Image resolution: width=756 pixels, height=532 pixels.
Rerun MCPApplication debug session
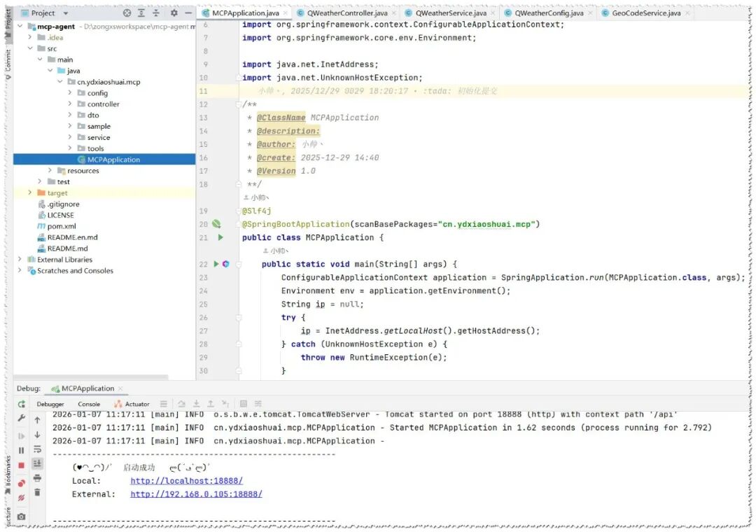tap(21, 404)
